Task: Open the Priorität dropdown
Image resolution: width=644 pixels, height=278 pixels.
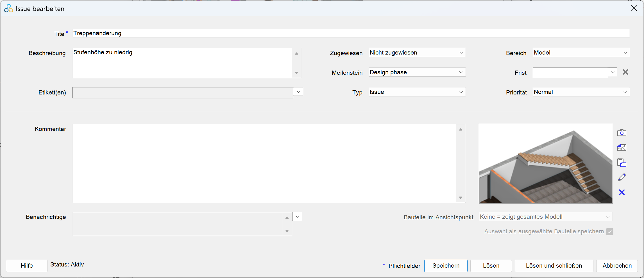Action: pyautogui.click(x=625, y=92)
